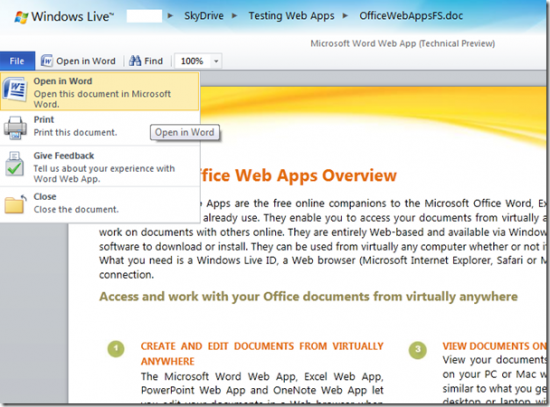Click the Give Feedback checkmark clipboard icon
Image resolution: width=550 pixels, height=407 pixels.
[14, 164]
